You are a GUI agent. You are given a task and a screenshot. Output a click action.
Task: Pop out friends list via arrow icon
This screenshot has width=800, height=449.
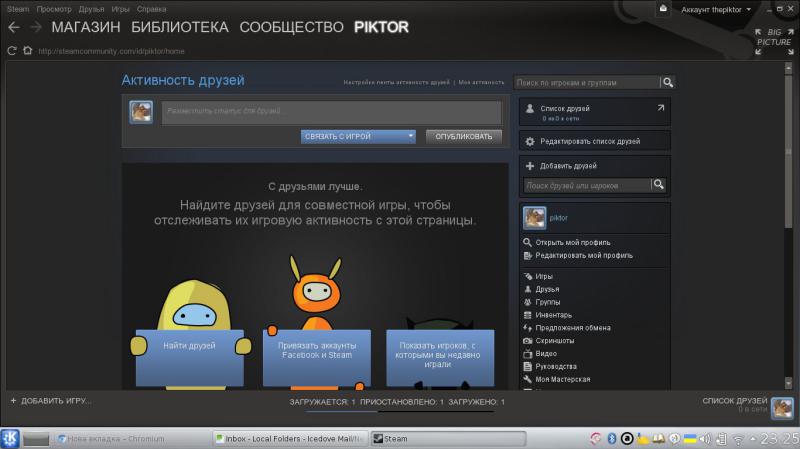(x=661, y=108)
